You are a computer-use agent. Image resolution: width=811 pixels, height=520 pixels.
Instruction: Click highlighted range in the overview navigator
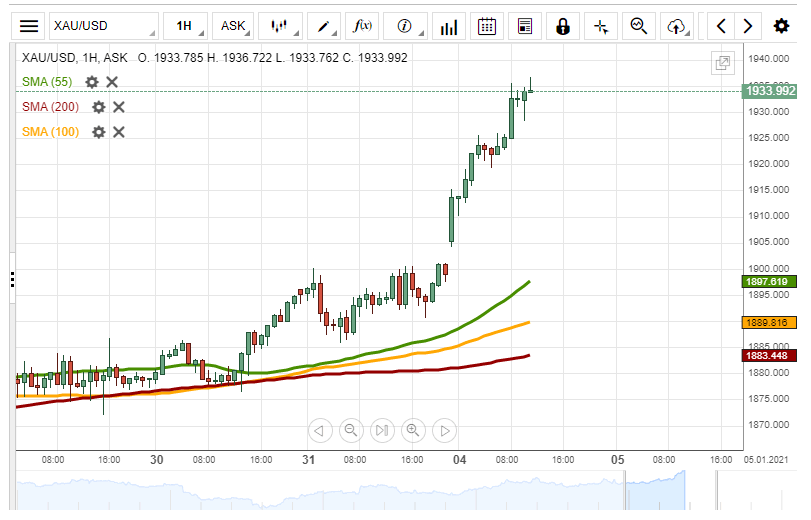point(656,490)
